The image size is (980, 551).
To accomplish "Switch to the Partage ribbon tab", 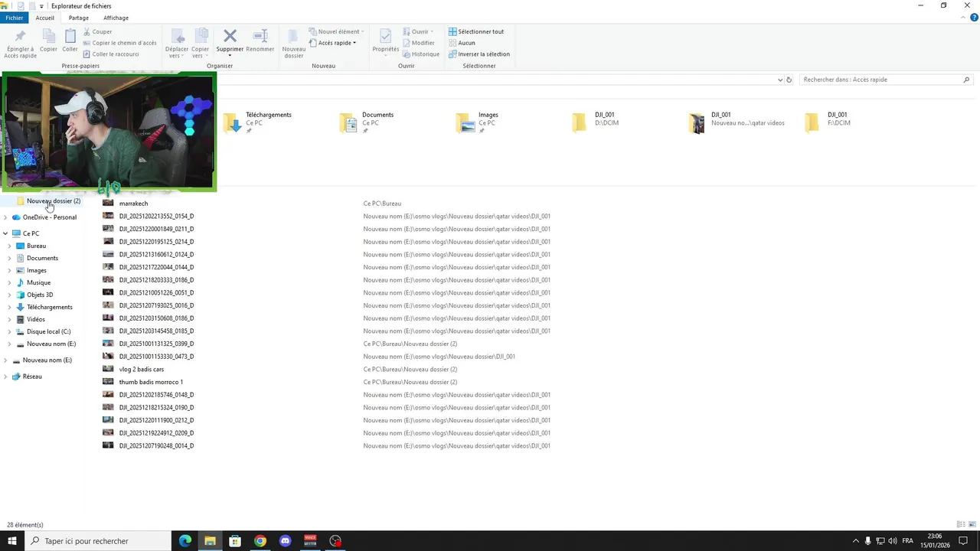I will click(x=78, y=18).
